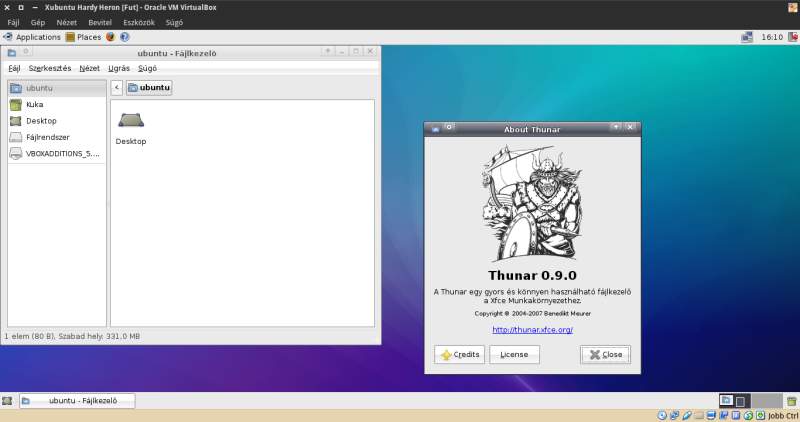Open the VirtualBox Eszközök menu

pyautogui.click(x=139, y=22)
